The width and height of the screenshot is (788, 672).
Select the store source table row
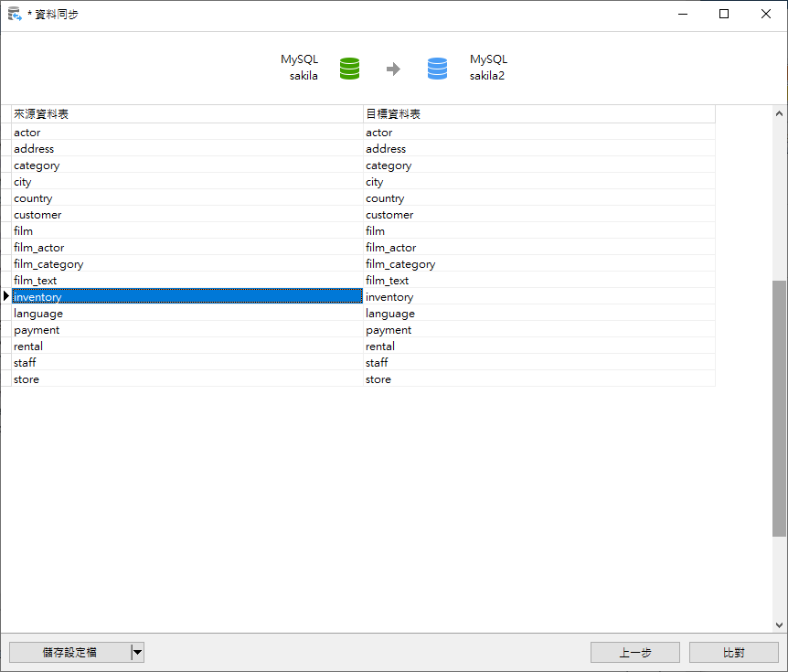[186, 379]
